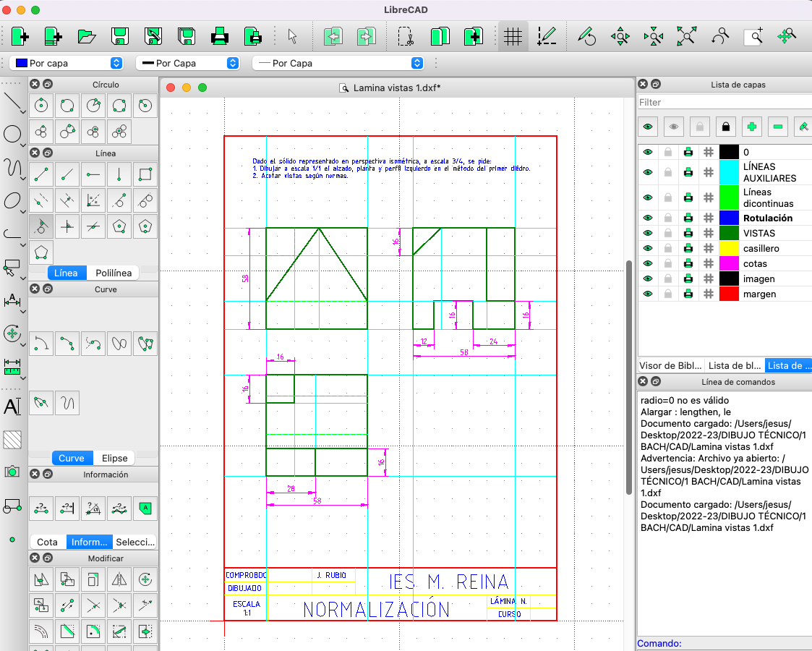Screen dimensions: 812x651
Task: Click the Undo arrow icon
Action: (333, 36)
